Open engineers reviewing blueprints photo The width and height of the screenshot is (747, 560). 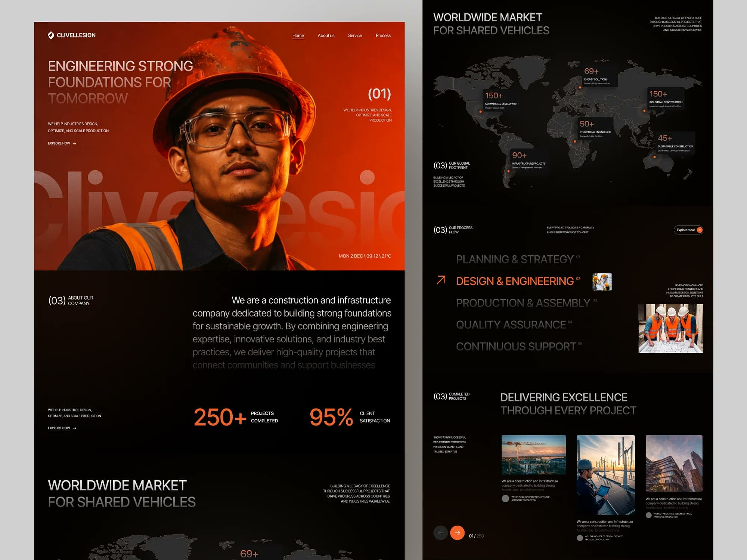coord(671,329)
